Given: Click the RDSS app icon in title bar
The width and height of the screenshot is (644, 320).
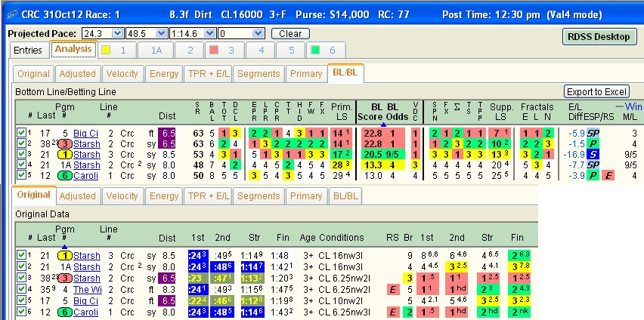Looking at the screenshot, I should coord(12,15).
